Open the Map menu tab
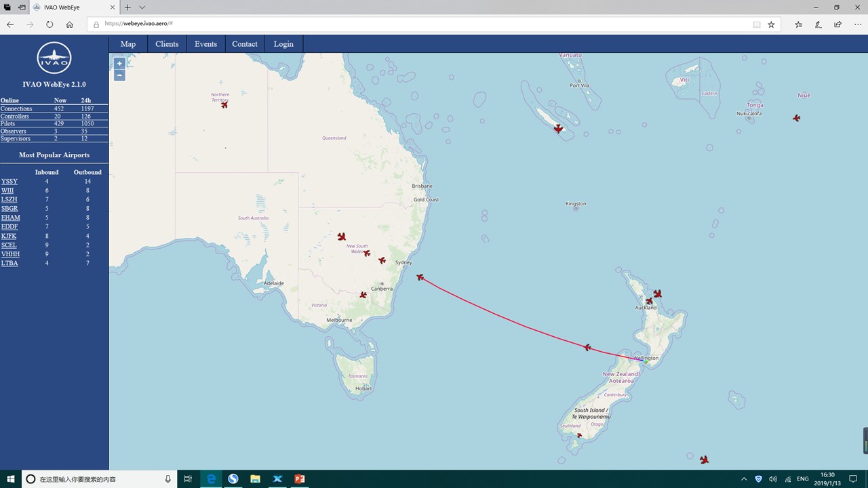The image size is (868, 488). click(x=128, y=44)
